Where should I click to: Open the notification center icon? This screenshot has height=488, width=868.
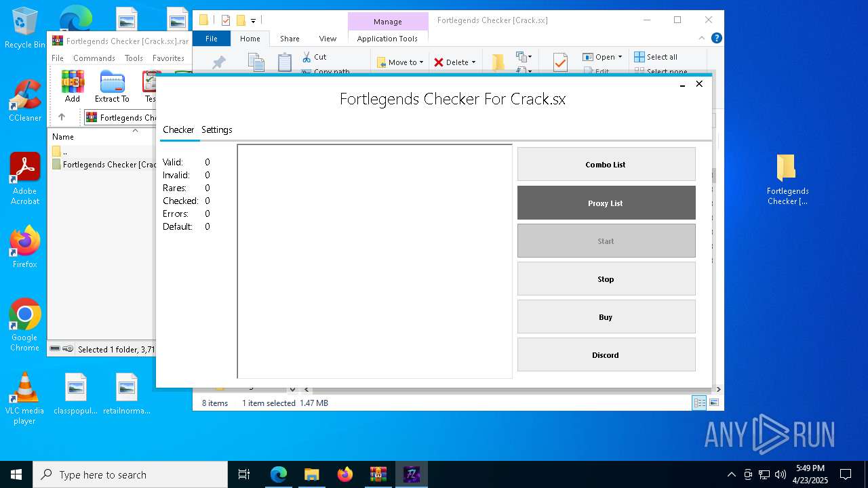846,474
